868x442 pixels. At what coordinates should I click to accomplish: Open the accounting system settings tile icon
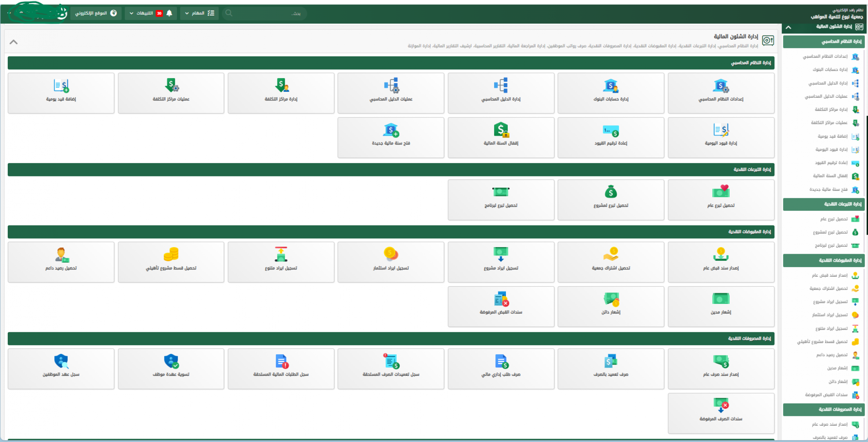720,86
